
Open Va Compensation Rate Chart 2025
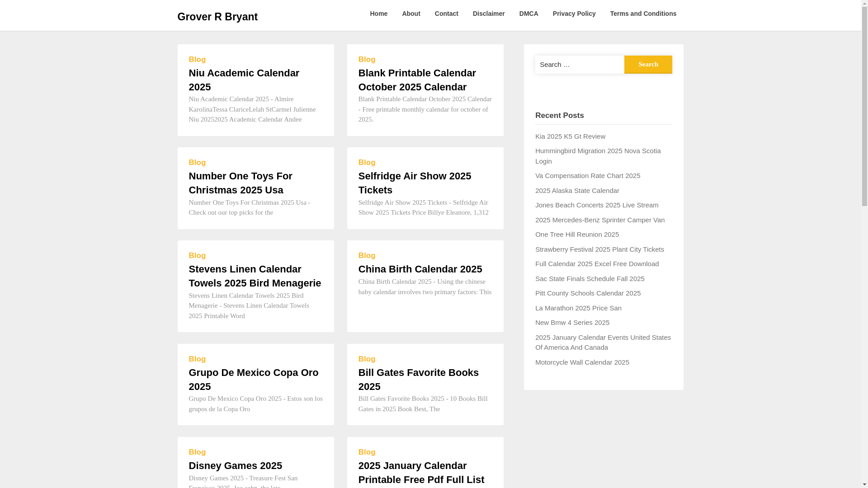coord(588,176)
